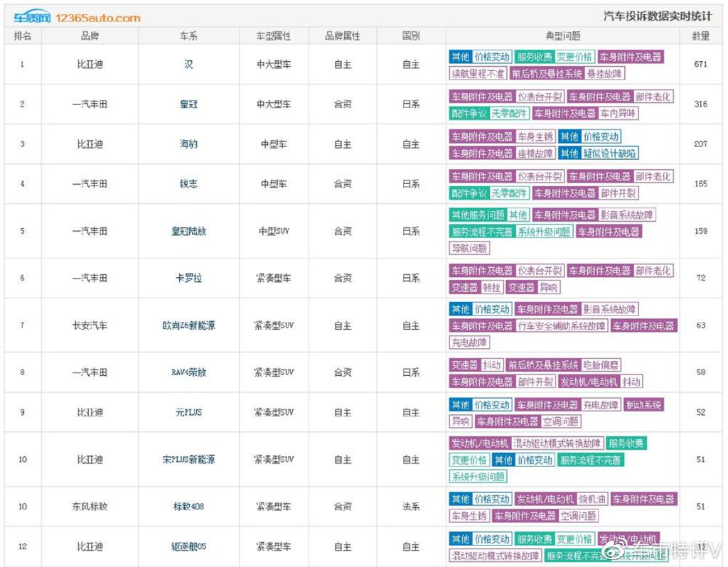Viewport: 728px width, 567px height.
Task: Click the 国别 column header
Action: pos(411,36)
